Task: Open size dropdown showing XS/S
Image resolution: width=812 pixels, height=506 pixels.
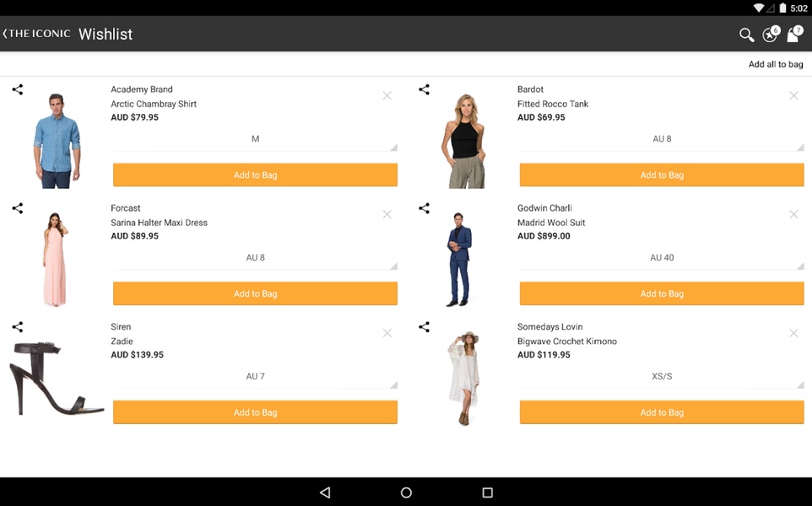Action: pyautogui.click(x=662, y=377)
